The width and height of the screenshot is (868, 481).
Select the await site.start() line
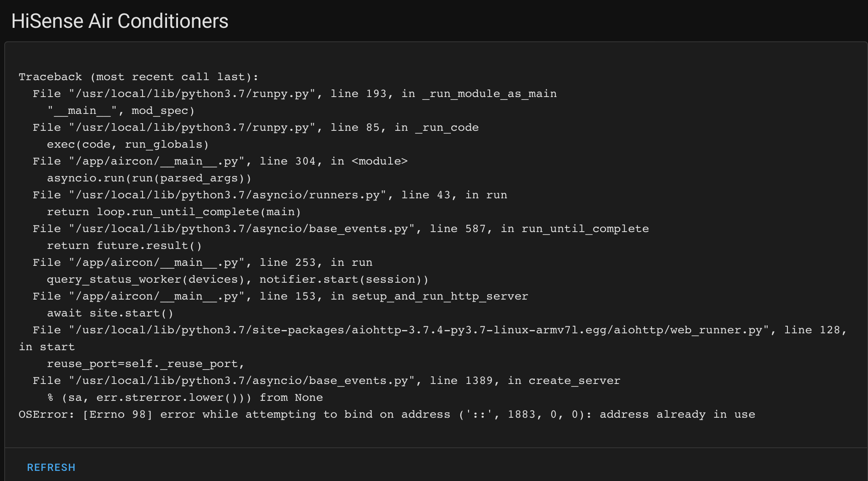click(110, 313)
